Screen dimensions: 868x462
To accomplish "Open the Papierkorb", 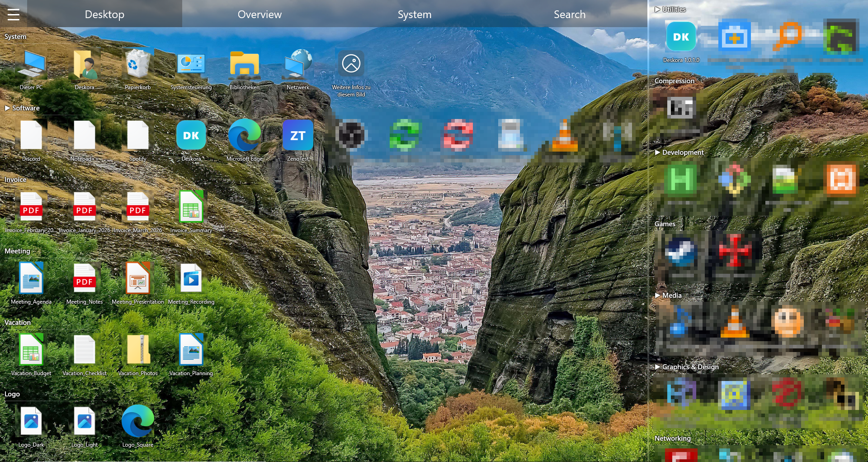I will [137, 63].
